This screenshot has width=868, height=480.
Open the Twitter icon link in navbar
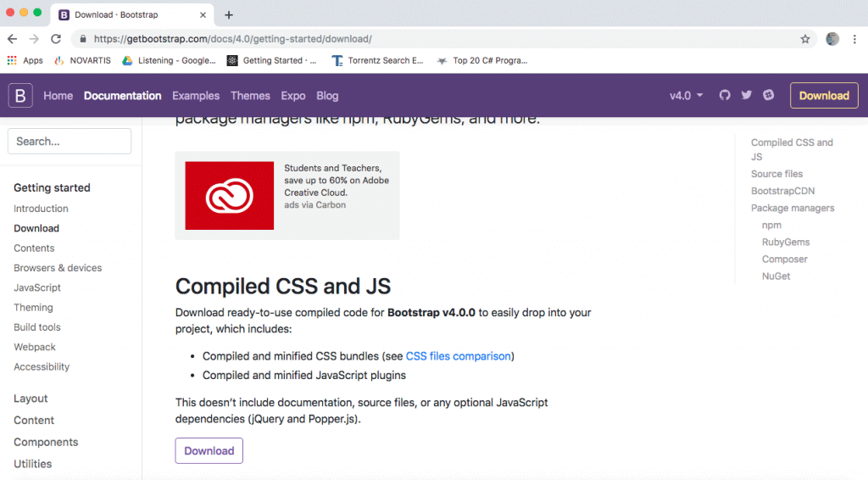click(747, 95)
